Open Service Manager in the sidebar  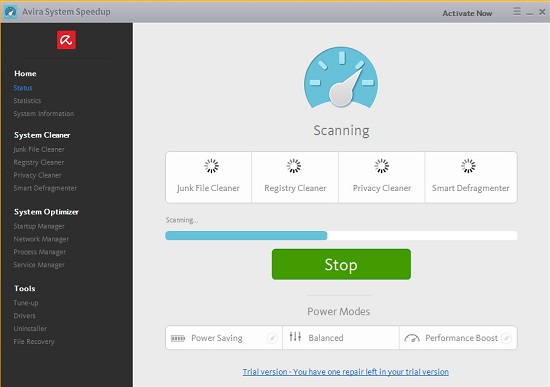39,265
